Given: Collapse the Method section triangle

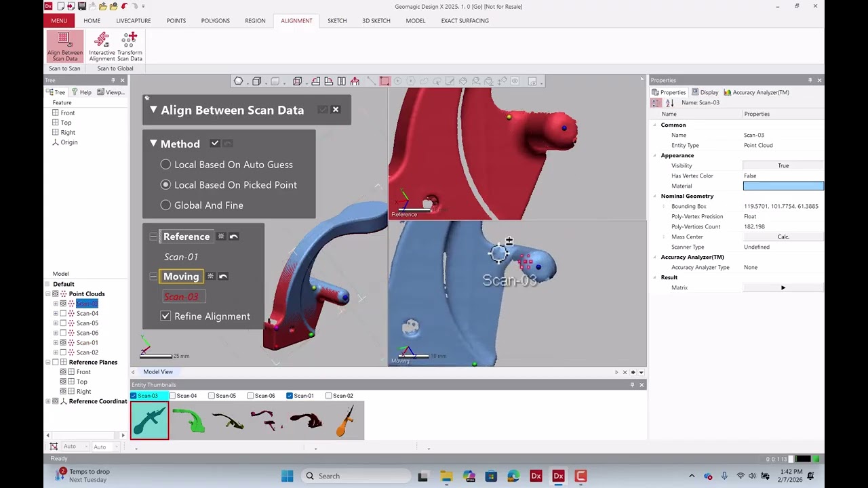Looking at the screenshot, I should (x=153, y=144).
